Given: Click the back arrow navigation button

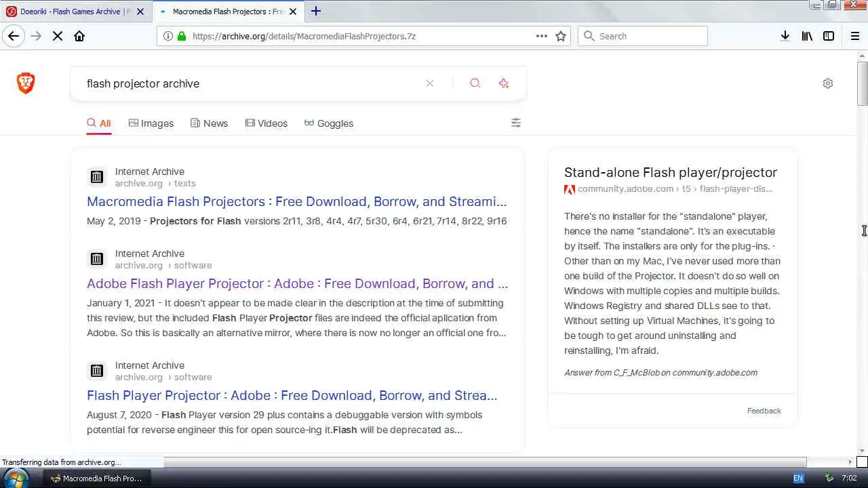Looking at the screenshot, I should (x=14, y=36).
